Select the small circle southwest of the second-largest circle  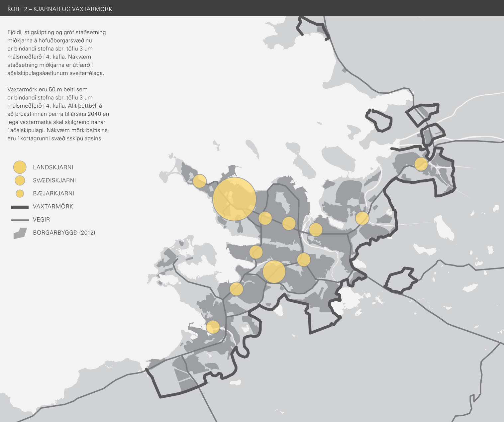pos(236,289)
